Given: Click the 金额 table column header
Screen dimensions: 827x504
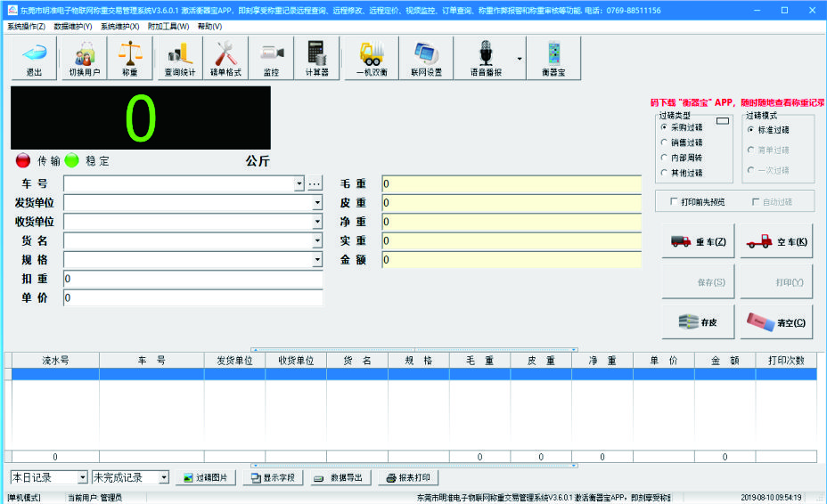Looking at the screenshot, I should [x=725, y=361].
